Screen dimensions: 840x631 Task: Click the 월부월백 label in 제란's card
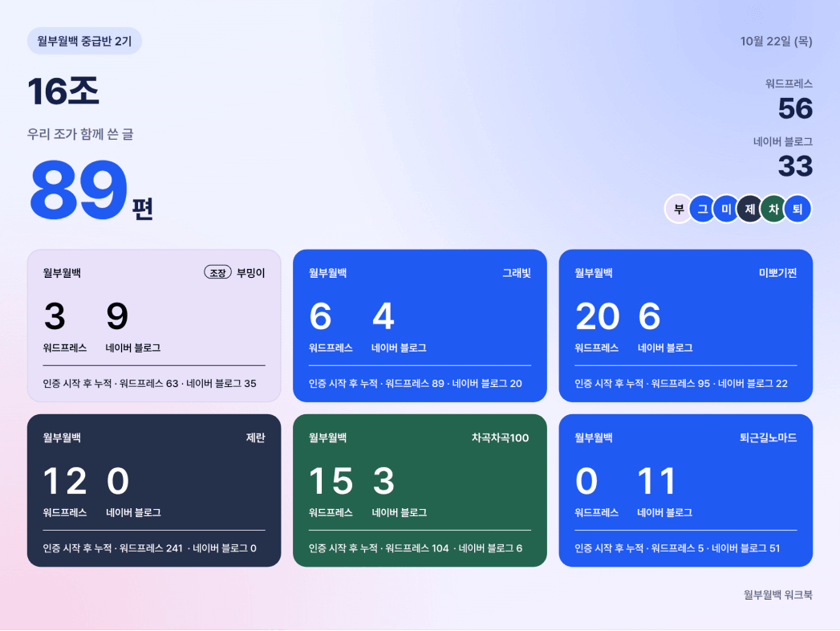pyautogui.click(x=62, y=438)
